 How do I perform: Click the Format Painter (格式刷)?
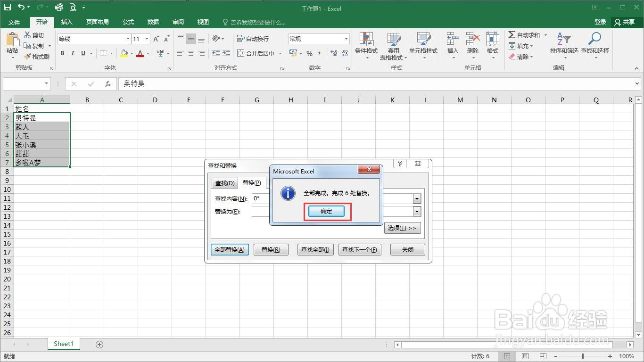(x=36, y=57)
